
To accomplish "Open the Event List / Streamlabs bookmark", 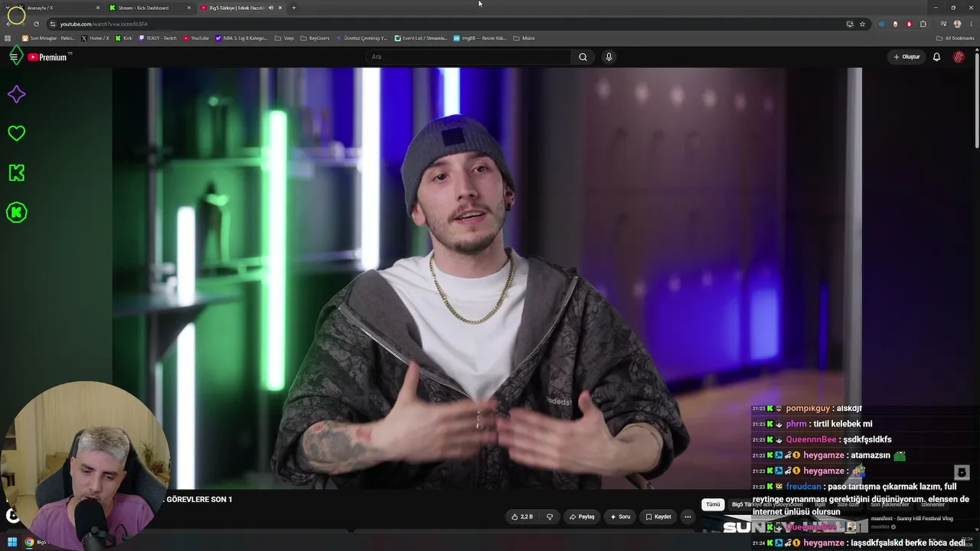I will pos(421,38).
